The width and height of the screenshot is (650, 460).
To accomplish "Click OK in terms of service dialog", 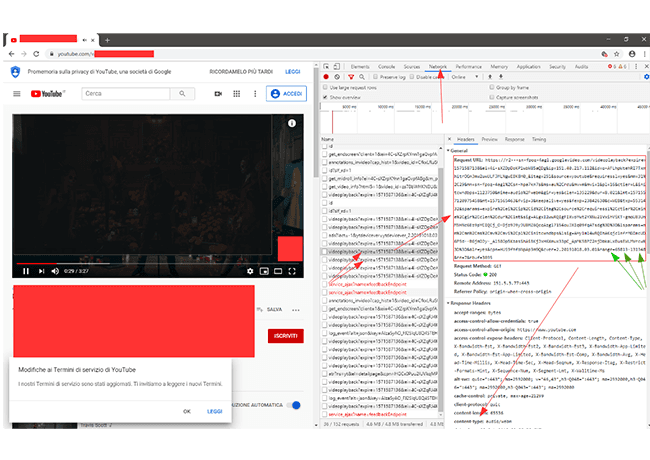I will [x=187, y=411].
